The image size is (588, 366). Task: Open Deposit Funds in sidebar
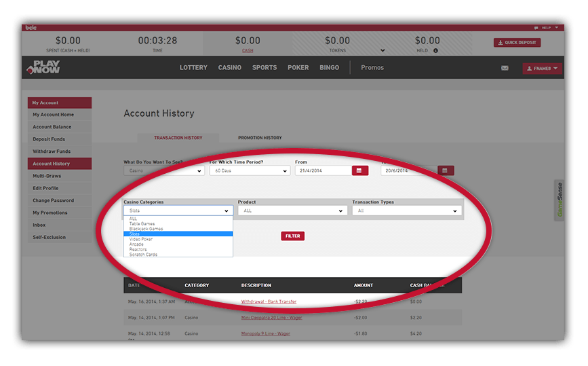coord(60,139)
